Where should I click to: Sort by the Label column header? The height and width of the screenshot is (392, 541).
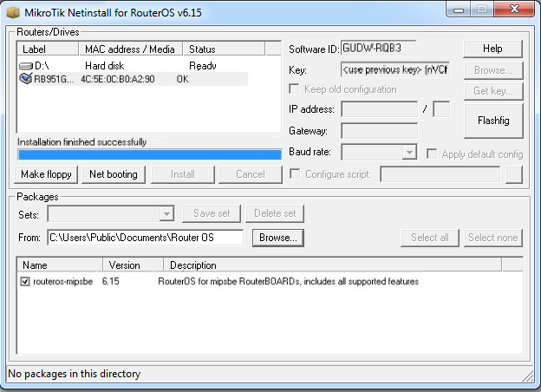click(48, 49)
